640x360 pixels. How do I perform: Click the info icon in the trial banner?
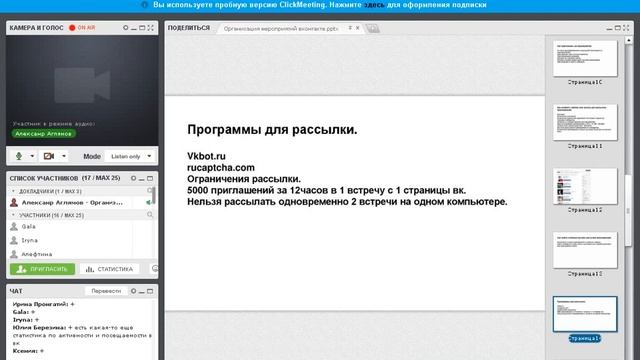click(144, 5)
